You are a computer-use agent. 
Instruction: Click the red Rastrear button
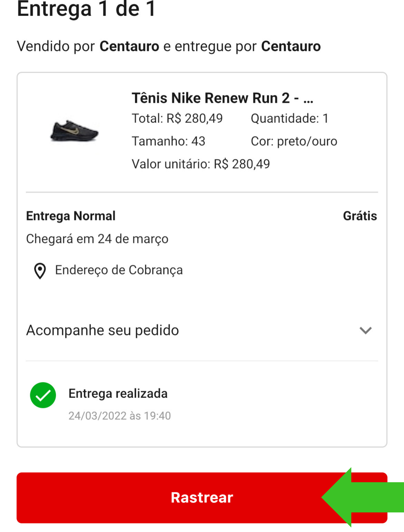pos(202,498)
